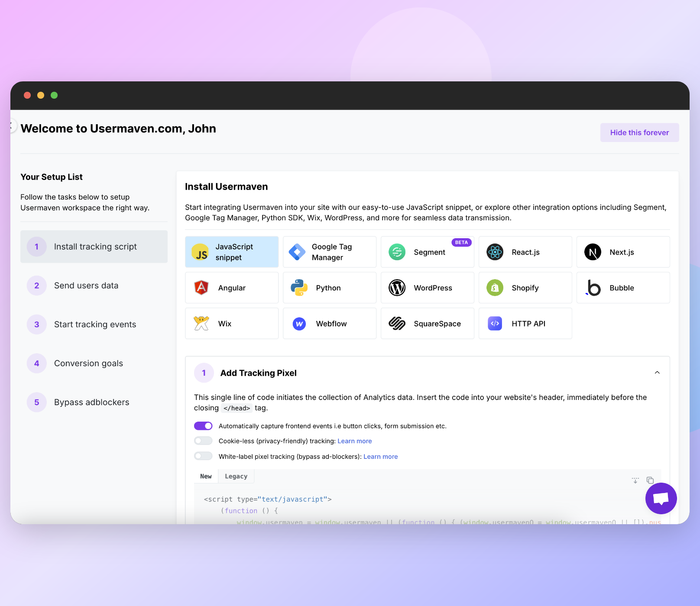Choose the SquareSpace integration

[x=428, y=323]
